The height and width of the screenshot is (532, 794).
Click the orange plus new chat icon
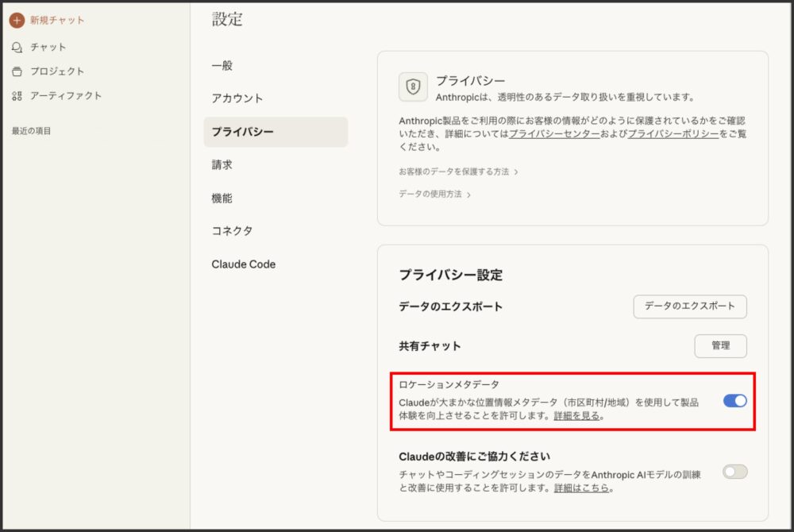tap(17, 20)
